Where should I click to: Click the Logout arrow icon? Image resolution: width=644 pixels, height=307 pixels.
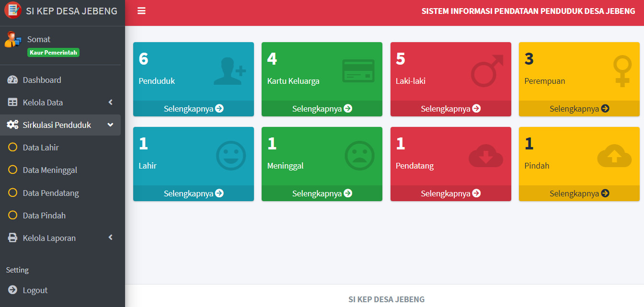[12, 290]
